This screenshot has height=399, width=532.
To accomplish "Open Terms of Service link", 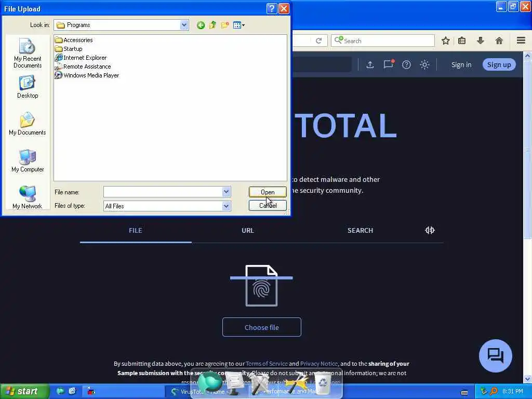I will pos(267,364).
